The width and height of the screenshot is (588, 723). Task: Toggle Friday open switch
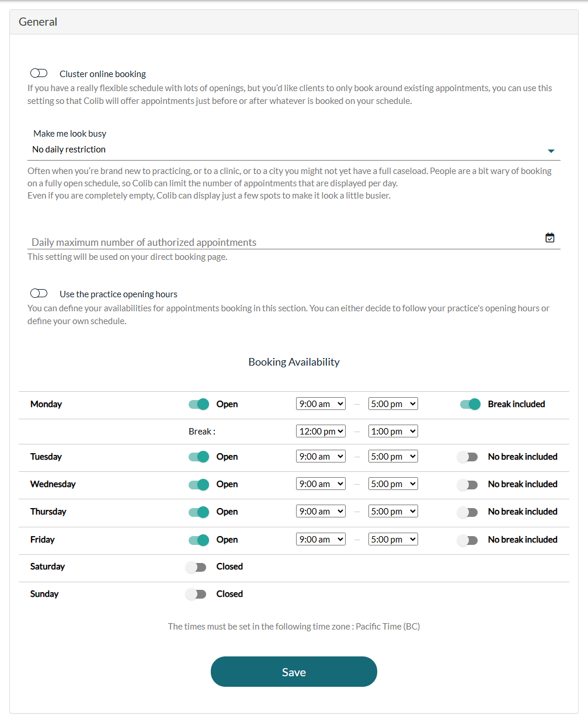coord(199,540)
